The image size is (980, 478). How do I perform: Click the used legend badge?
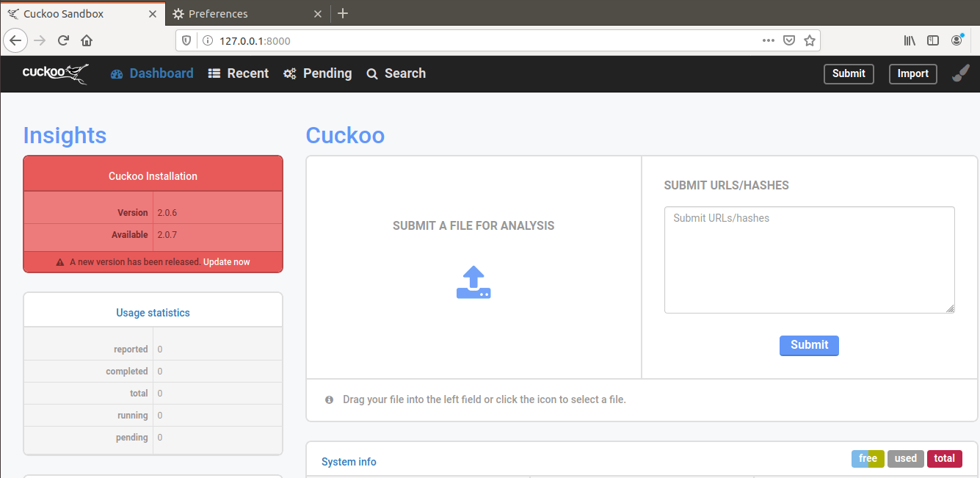905,459
